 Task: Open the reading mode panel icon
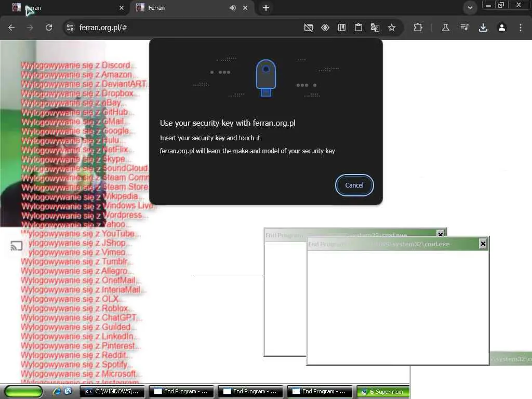click(342, 28)
